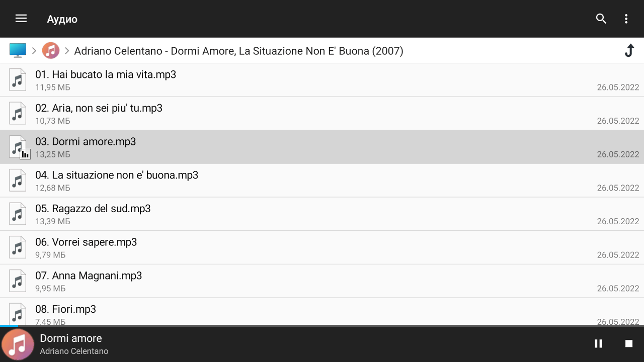Select 02. Aria, non sei piu' tu.mp3

(x=99, y=108)
